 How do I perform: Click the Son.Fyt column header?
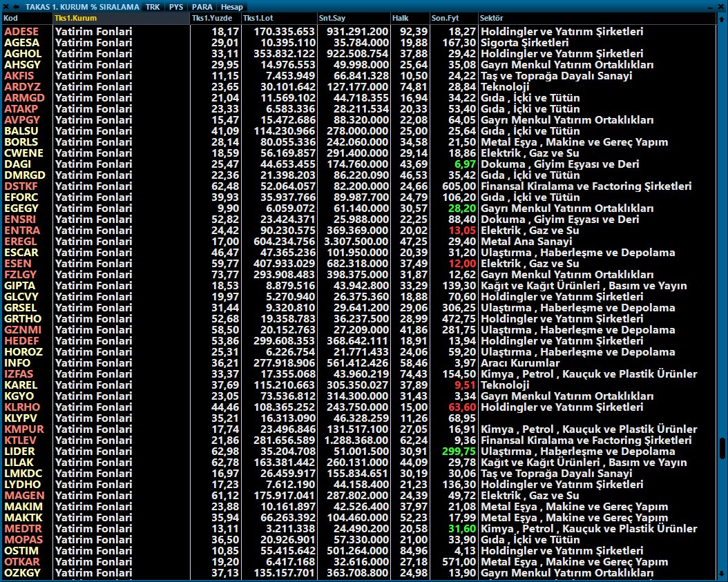click(454, 18)
